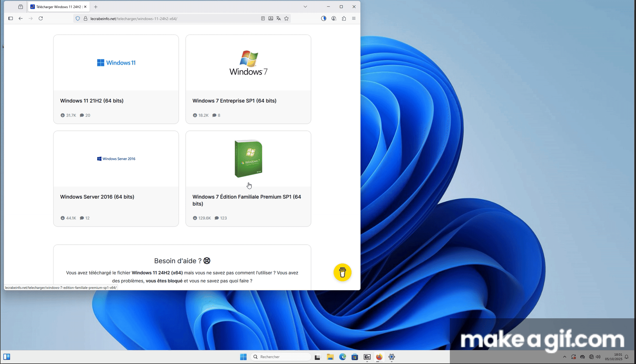
Task: Click the Firefox sidebar toggle icon
Action: point(11,18)
